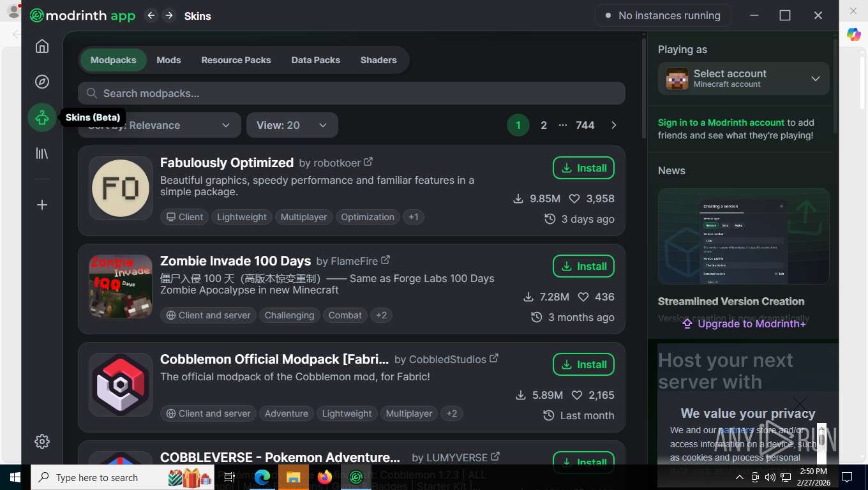This screenshot has width=868, height=490.
Task: Install Fabulously Optimized modpack
Action: 583,168
